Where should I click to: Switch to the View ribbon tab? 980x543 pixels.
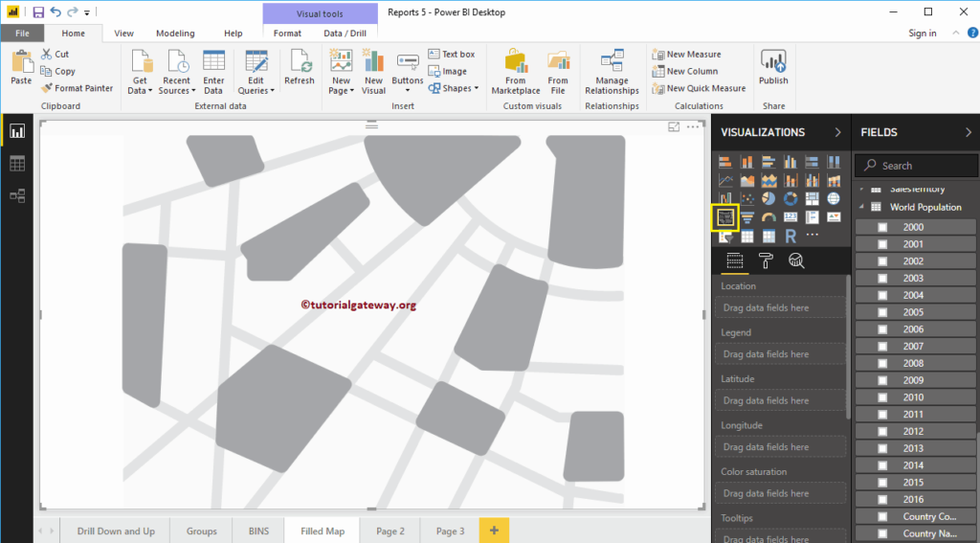123,34
